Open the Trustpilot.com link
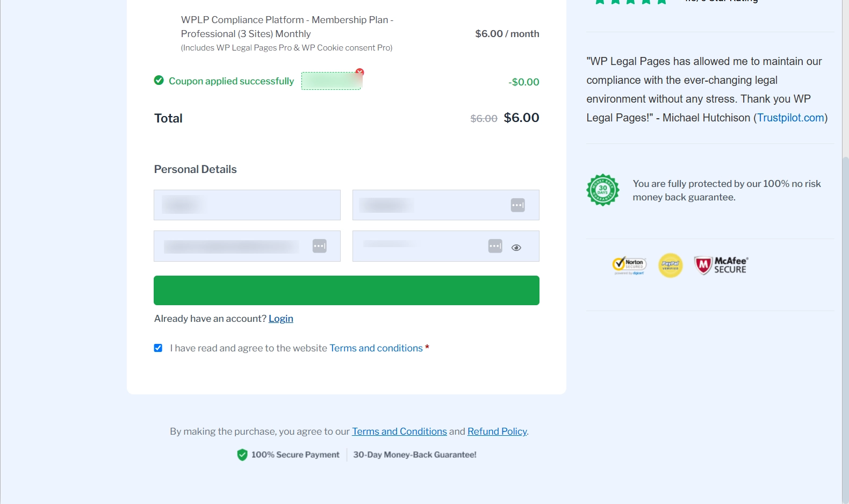 [x=790, y=118]
